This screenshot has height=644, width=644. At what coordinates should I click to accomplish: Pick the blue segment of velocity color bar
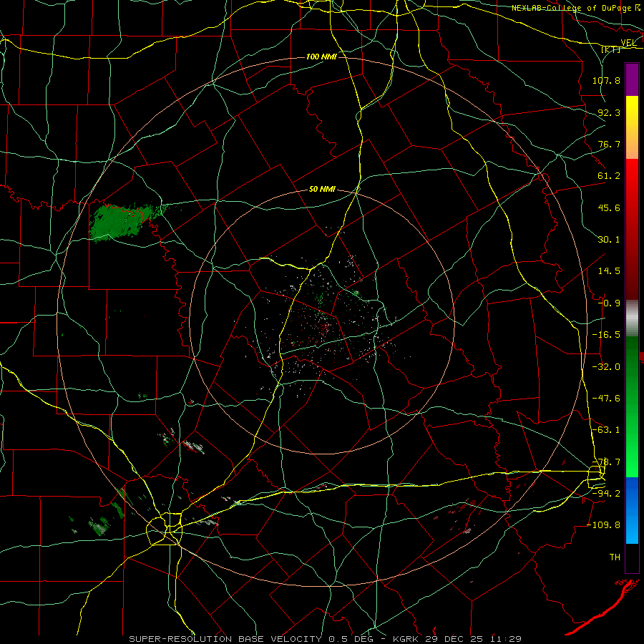(632, 510)
